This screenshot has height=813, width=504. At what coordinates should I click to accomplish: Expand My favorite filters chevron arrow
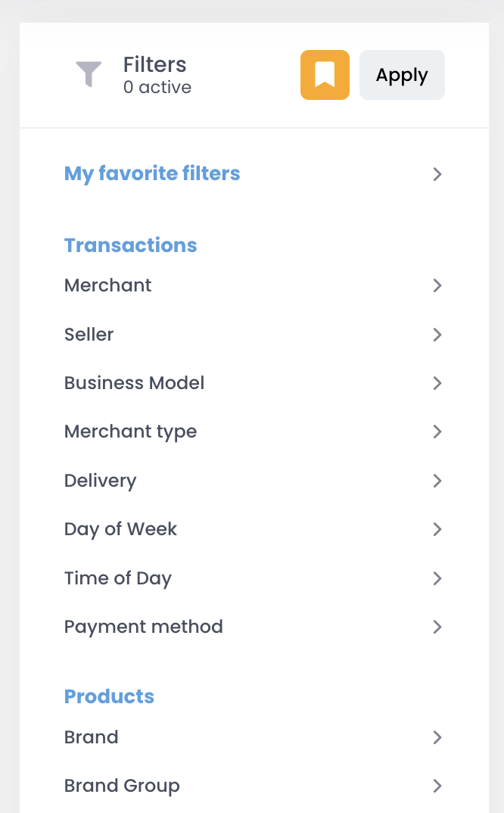437,174
